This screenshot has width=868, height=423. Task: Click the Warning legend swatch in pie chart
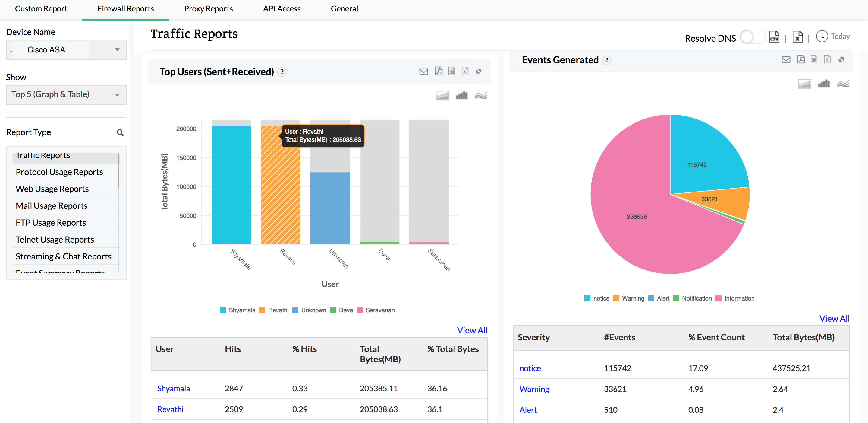[616, 298]
